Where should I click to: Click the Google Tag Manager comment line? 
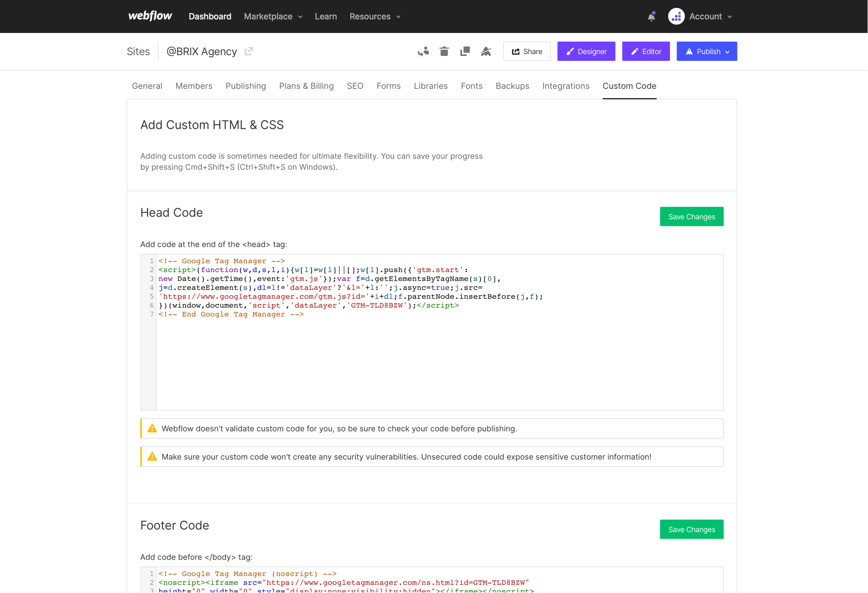(x=221, y=261)
